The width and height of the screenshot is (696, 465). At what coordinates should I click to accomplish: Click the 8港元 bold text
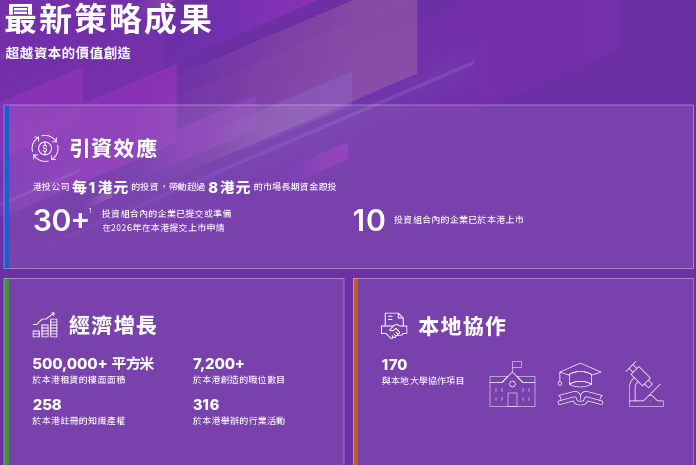tap(229, 187)
